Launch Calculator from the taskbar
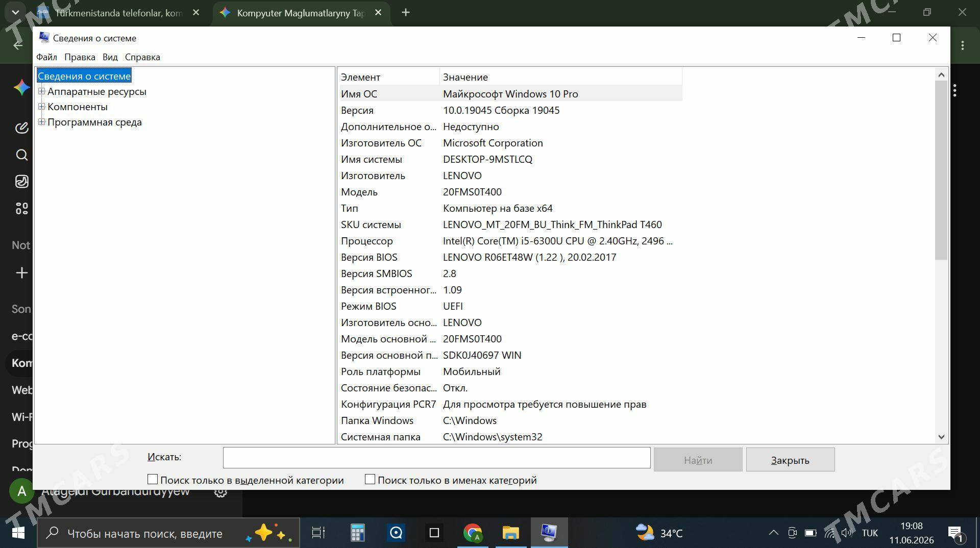 coord(357,533)
